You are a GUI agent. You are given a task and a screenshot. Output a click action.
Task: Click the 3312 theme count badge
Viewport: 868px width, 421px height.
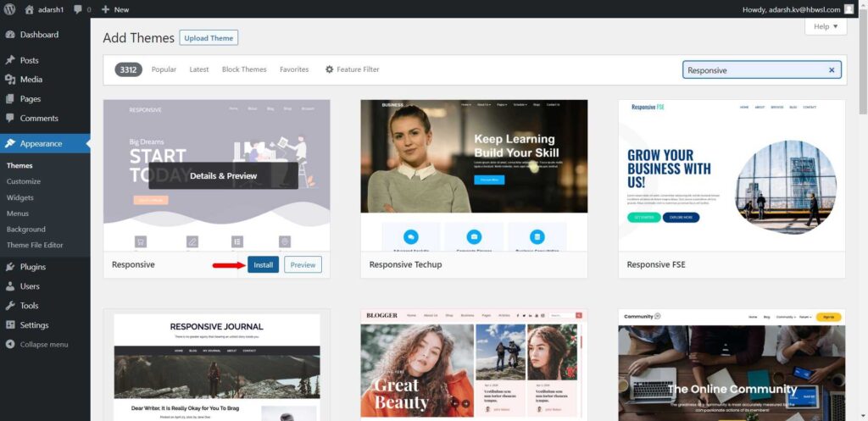(129, 69)
